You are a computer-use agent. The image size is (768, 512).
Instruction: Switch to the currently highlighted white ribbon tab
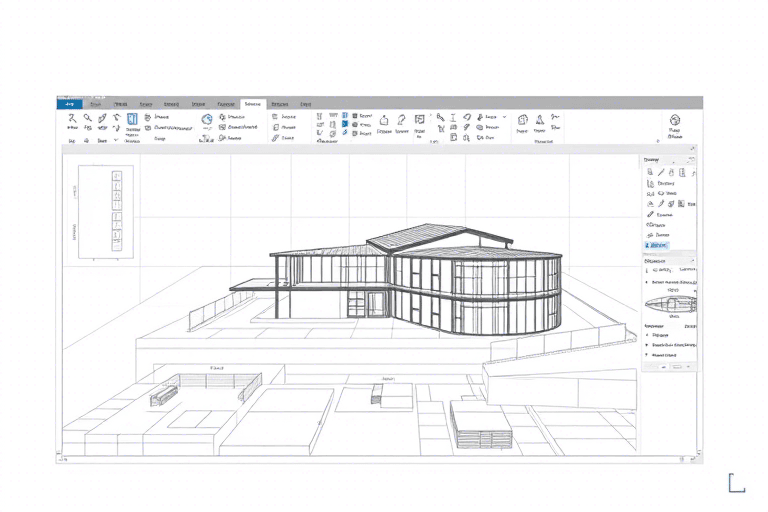pyautogui.click(x=252, y=103)
